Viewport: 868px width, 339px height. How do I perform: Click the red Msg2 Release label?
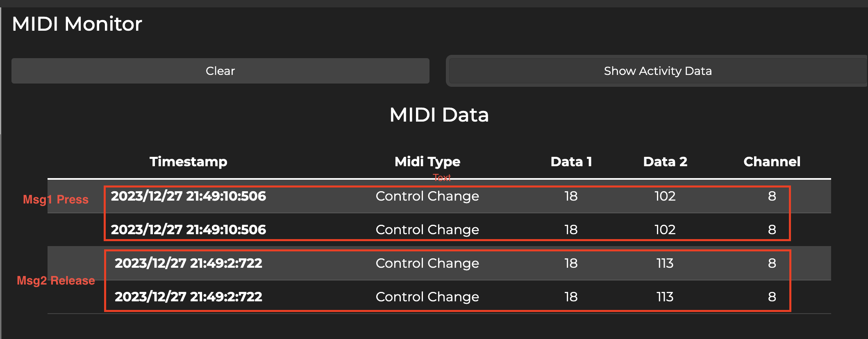coord(56,280)
